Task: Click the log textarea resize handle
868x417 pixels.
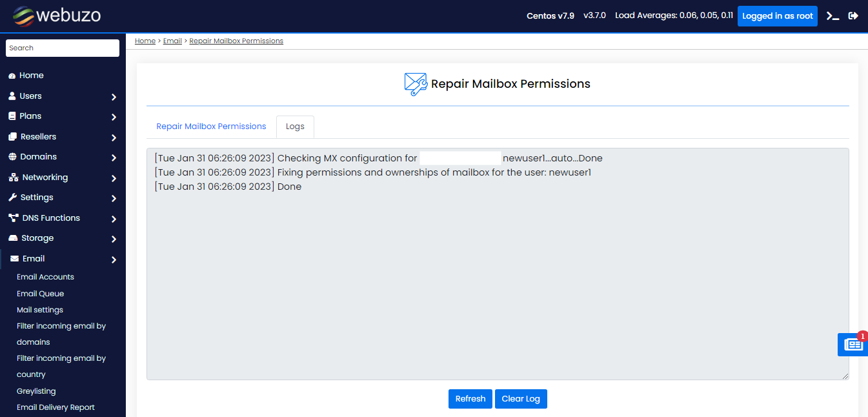Action: 845,376
